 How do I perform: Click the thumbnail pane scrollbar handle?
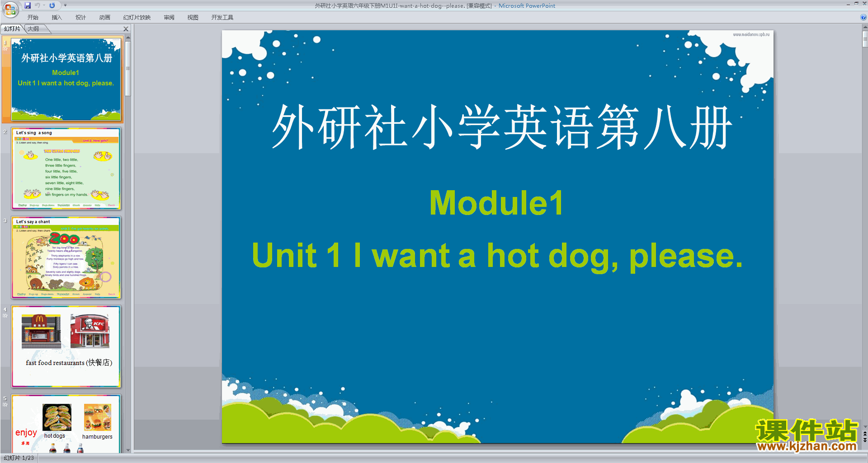pyautogui.click(x=128, y=69)
